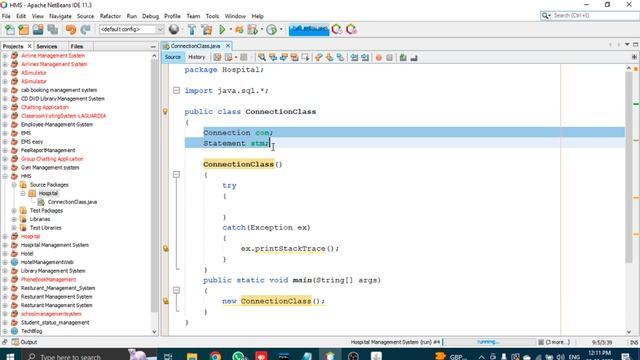Switch to the History view button

[x=196, y=57]
